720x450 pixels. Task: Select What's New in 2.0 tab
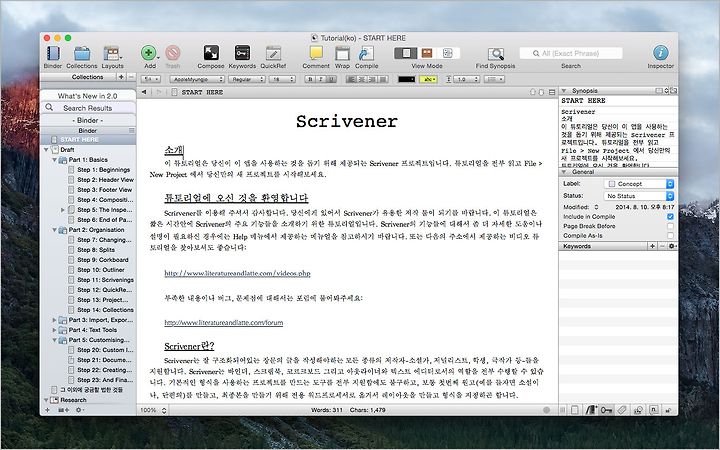tap(88, 96)
